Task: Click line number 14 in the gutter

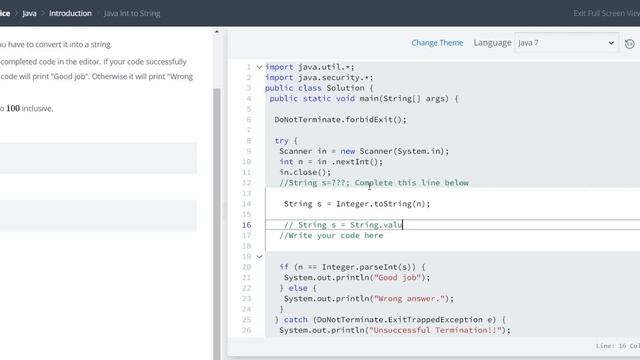Action: tap(247, 204)
